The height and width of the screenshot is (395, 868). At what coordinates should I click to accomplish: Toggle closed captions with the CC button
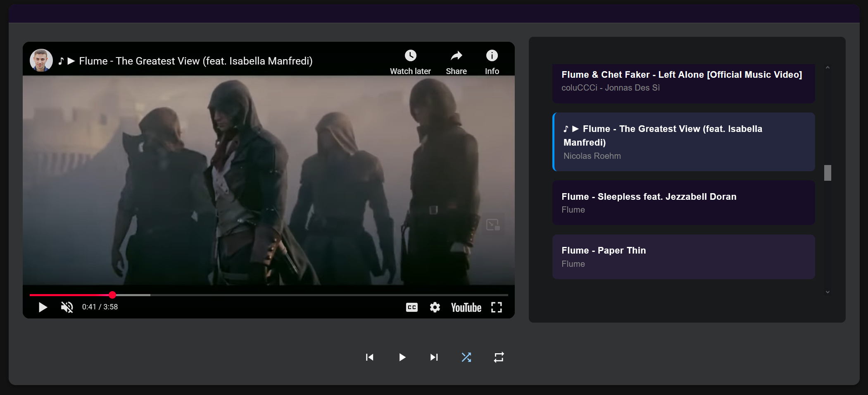point(411,307)
